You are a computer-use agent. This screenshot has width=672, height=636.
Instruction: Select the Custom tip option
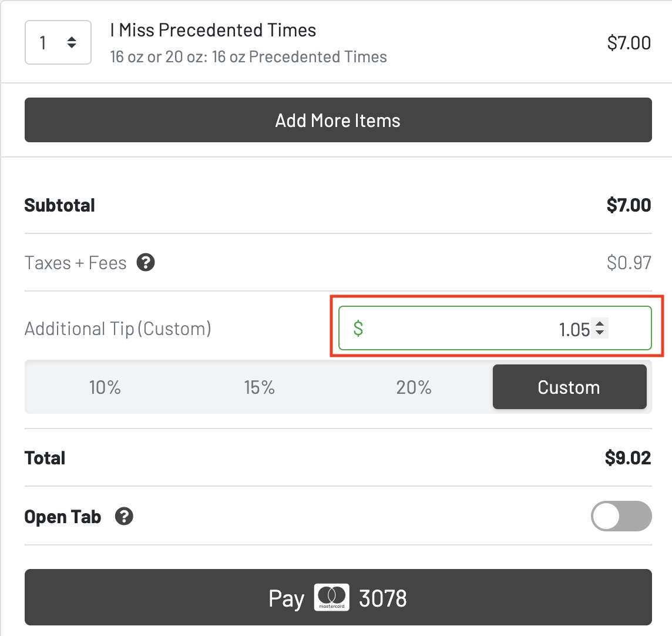[569, 387]
